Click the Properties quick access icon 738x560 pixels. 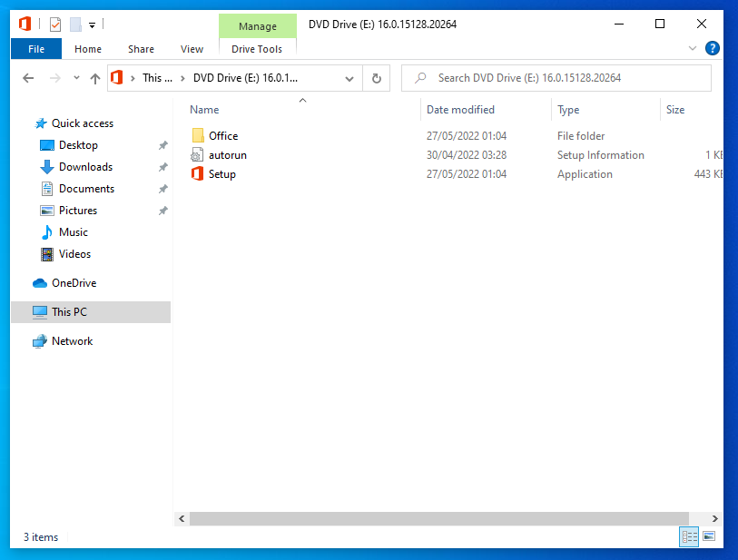coord(55,24)
